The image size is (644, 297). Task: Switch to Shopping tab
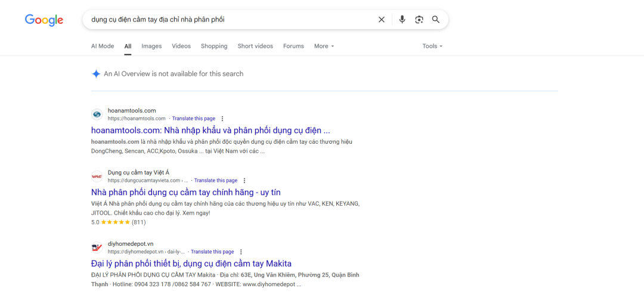pyautogui.click(x=214, y=46)
